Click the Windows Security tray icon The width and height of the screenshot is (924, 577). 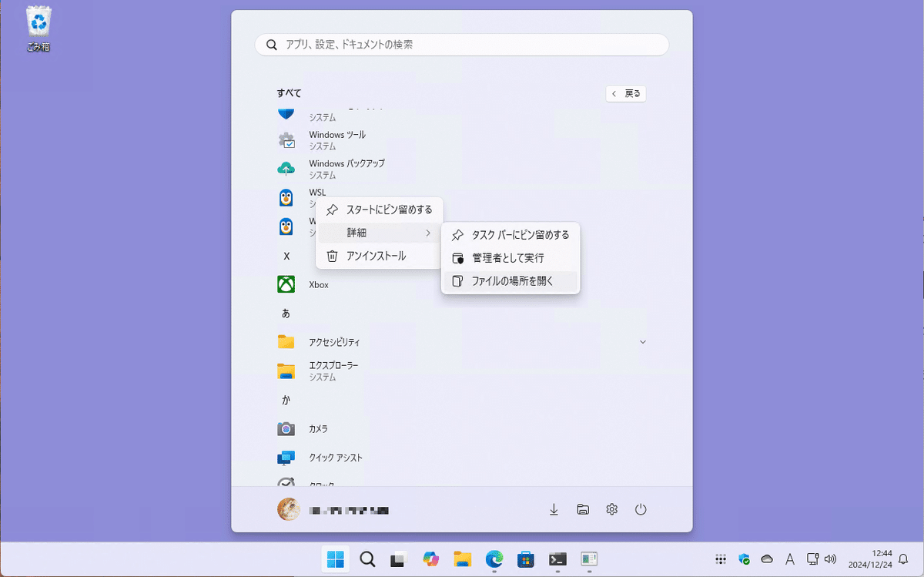[x=744, y=559]
